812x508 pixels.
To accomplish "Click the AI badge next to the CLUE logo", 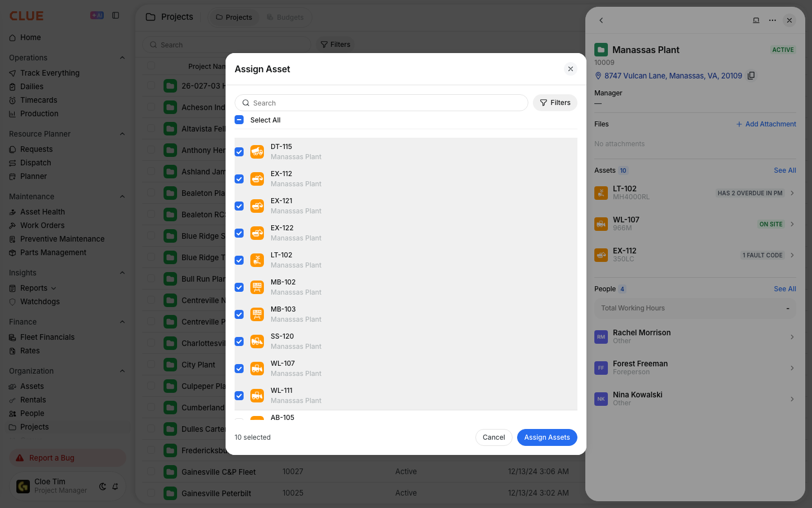I will (97, 15).
